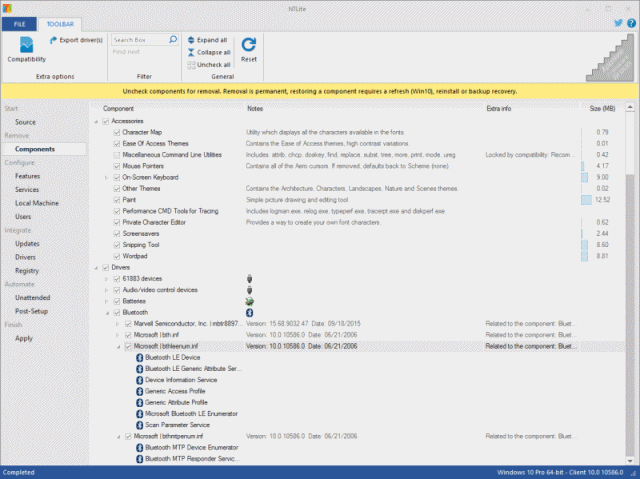Click the Generic Access Profile icon
Image resolution: width=640 pixels, height=479 pixels.
point(139,391)
